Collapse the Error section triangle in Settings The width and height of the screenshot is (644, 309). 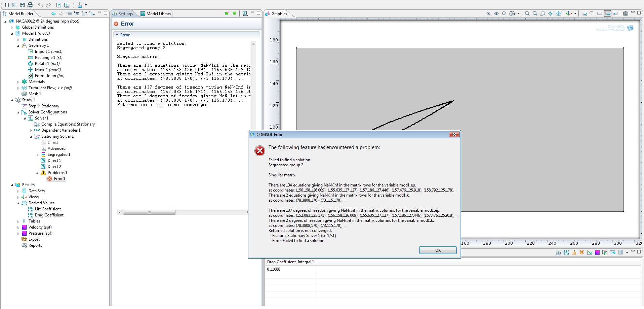pyautogui.click(x=117, y=35)
